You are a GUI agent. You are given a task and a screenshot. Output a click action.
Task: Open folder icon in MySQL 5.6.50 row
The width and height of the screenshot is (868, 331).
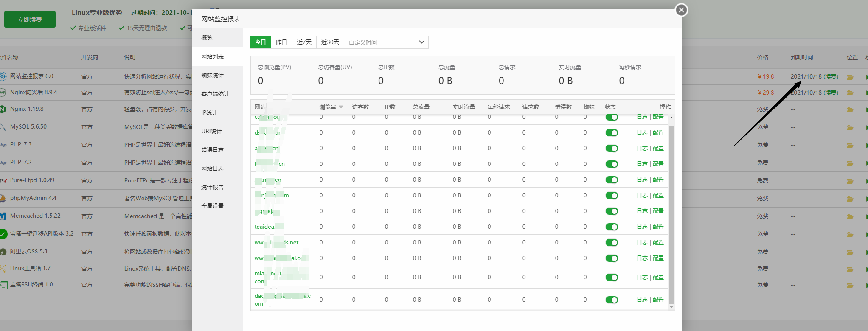pyautogui.click(x=850, y=127)
